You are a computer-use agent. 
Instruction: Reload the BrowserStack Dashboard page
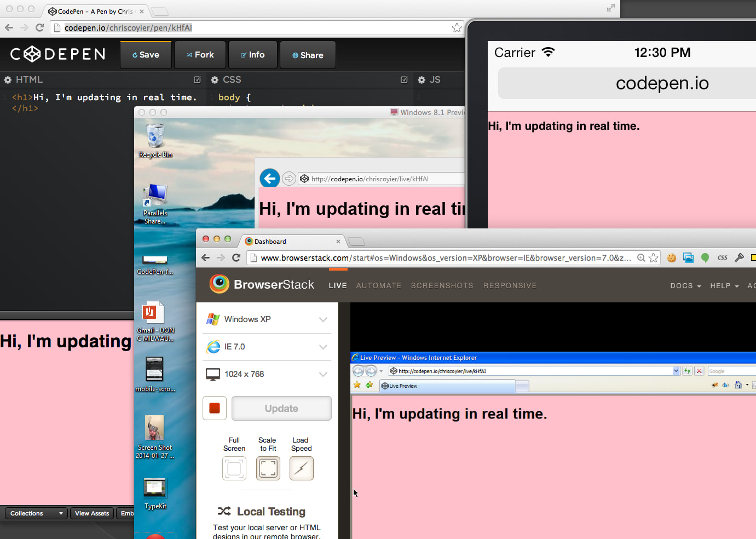236,257
